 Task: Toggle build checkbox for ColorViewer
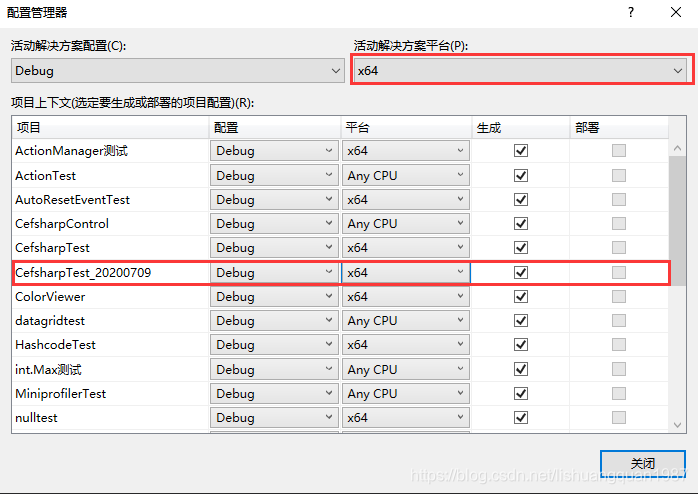[x=520, y=297]
